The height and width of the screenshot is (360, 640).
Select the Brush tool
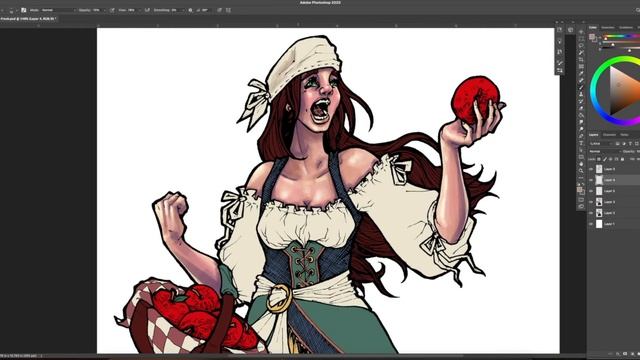[x=581, y=88]
